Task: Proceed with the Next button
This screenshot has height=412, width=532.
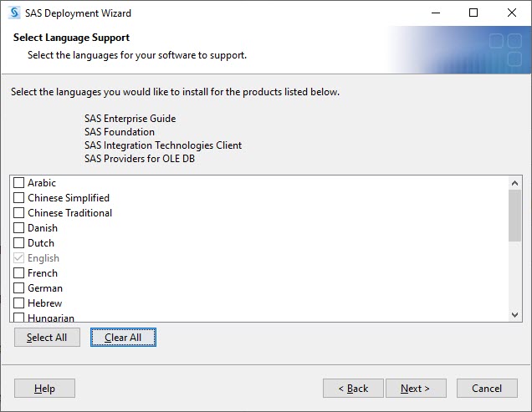Action: tap(416, 389)
